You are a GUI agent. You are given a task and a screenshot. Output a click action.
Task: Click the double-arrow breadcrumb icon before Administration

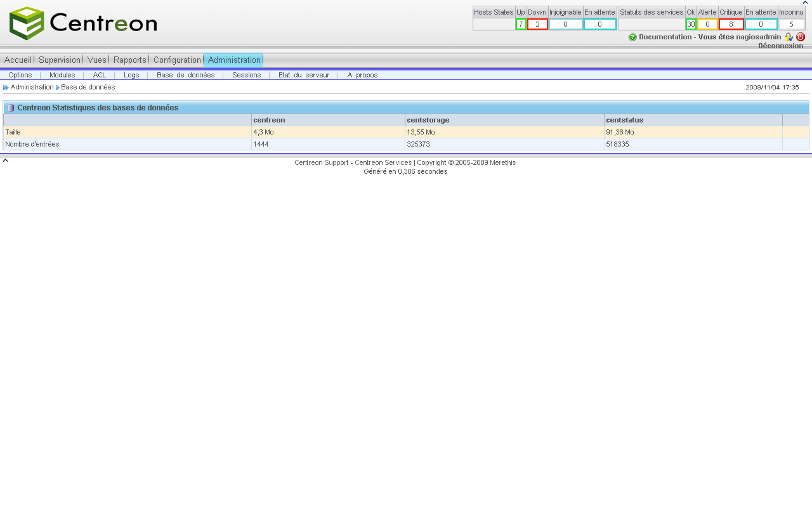(x=6, y=88)
